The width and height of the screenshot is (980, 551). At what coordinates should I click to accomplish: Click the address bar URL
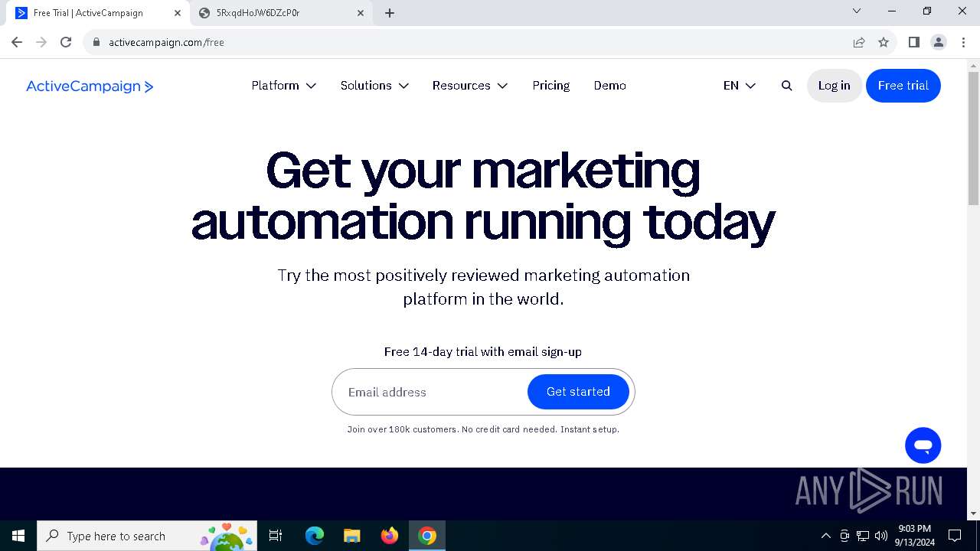[166, 43]
